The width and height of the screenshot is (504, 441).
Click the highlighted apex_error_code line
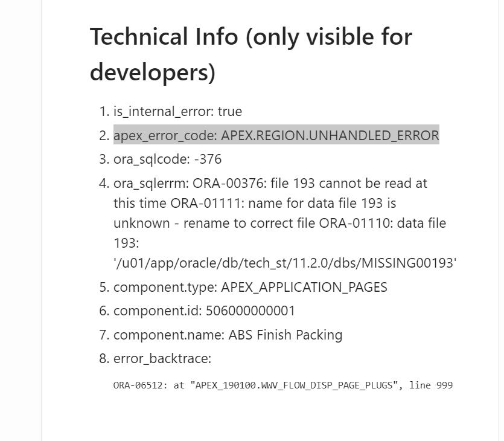(x=276, y=135)
